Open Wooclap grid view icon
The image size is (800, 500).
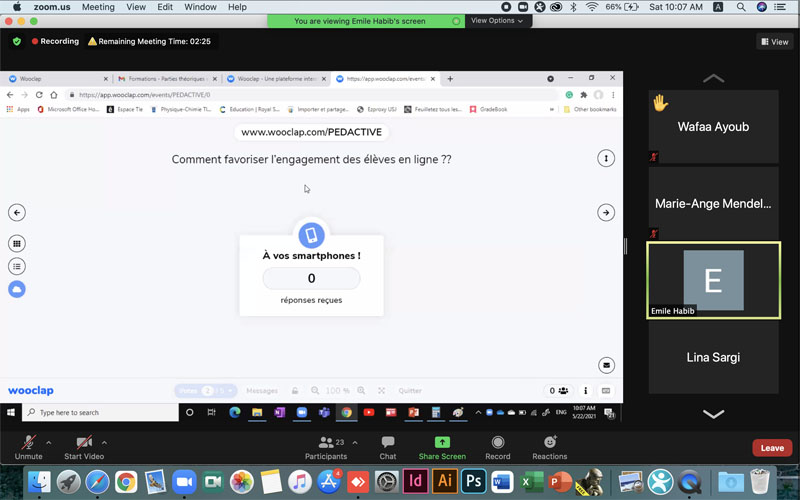(17, 243)
